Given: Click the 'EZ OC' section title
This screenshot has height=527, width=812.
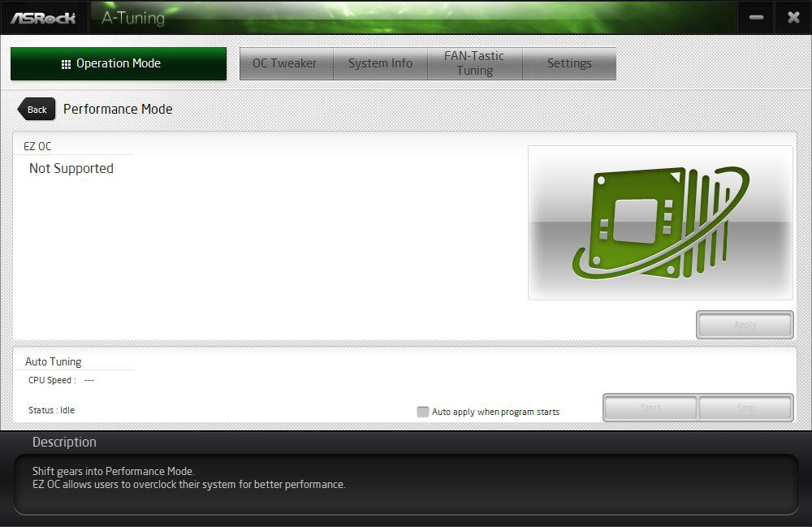Looking at the screenshot, I should pyautogui.click(x=37, y=146).
